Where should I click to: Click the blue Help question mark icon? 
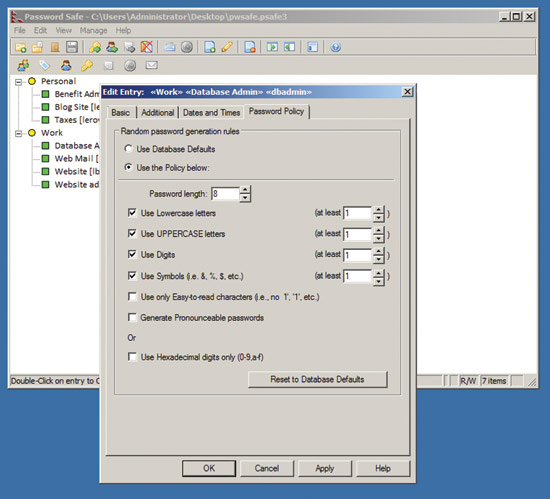[x=335, y=47]
